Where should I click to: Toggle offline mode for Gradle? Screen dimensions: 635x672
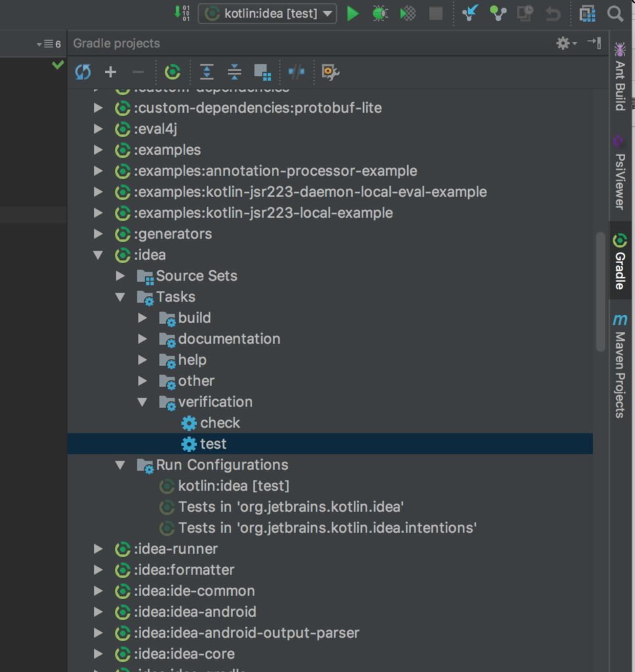pos(295,72)
